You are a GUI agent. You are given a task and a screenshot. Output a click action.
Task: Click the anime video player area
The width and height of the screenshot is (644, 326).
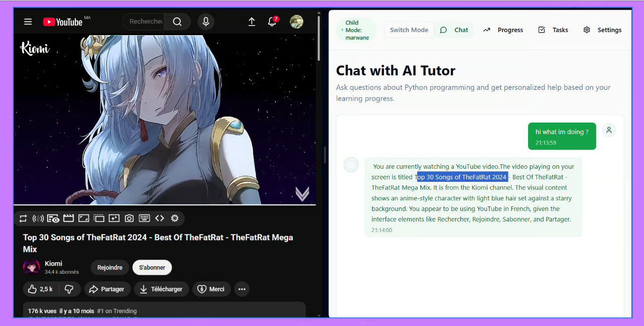click(165, 120)
